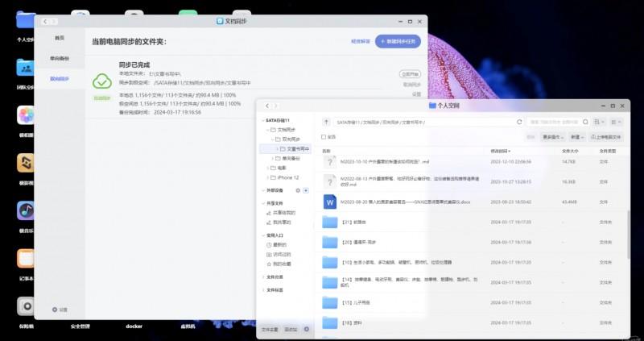This screenshot has height=341, width=644.
Task: Expand the 单向备份 tree folder
Action: pos(273,158)
